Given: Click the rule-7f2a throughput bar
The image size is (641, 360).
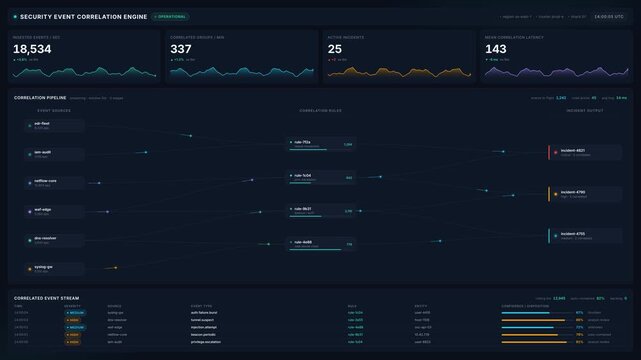Looking at the screenshot, I should click(321, 150).
